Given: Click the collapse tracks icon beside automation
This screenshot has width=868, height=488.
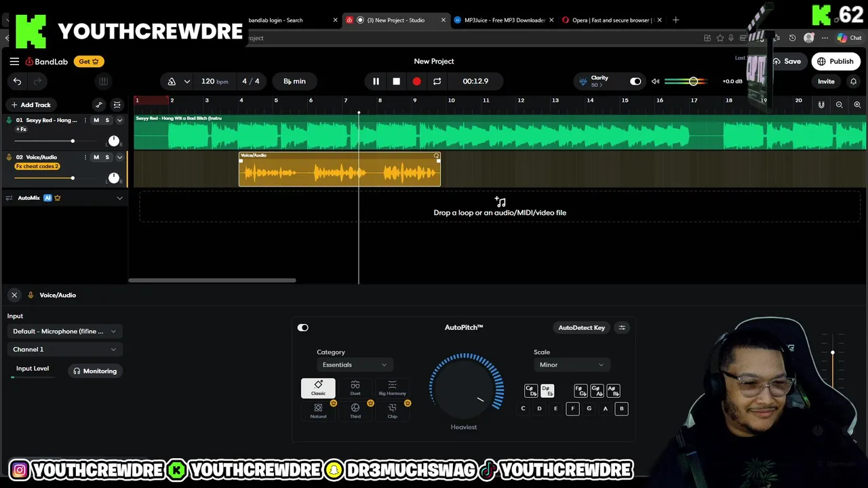Looking at the screenshot, I should click(x=117, y=104).
